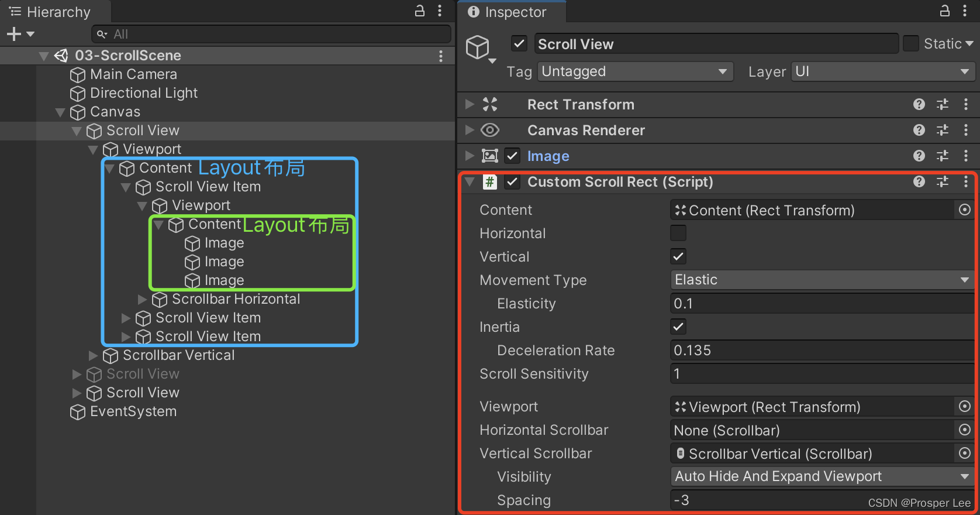Open Visibility dropdown Auto Hide And Expand Viewport
The image size is (980, 515).
(x=822, y=476)
